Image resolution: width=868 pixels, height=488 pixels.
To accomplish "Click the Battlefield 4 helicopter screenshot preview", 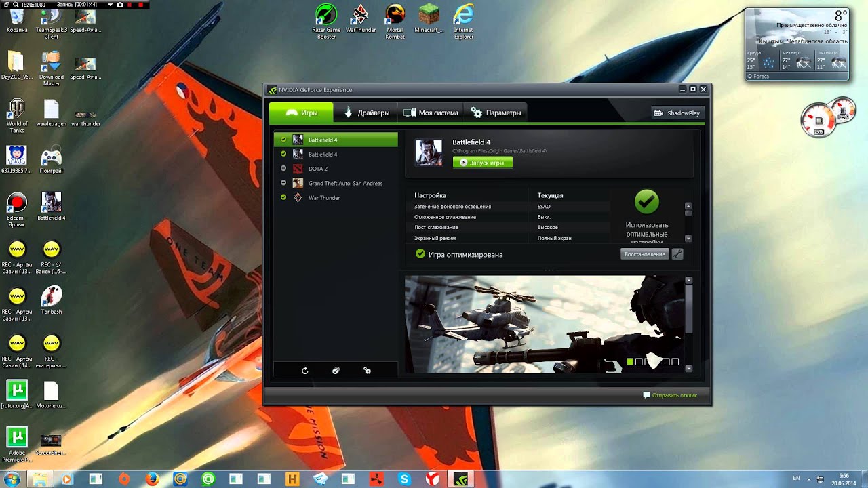I will tap(544, 324).
